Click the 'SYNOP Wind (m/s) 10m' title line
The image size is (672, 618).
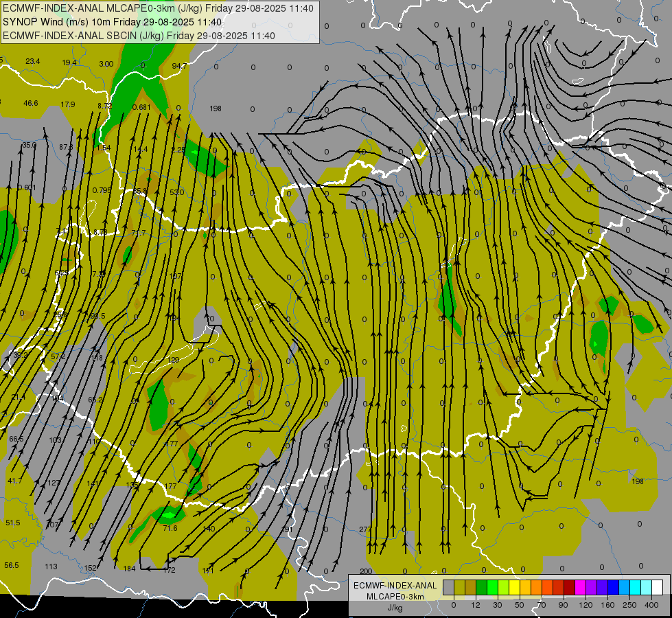point(113,22)
